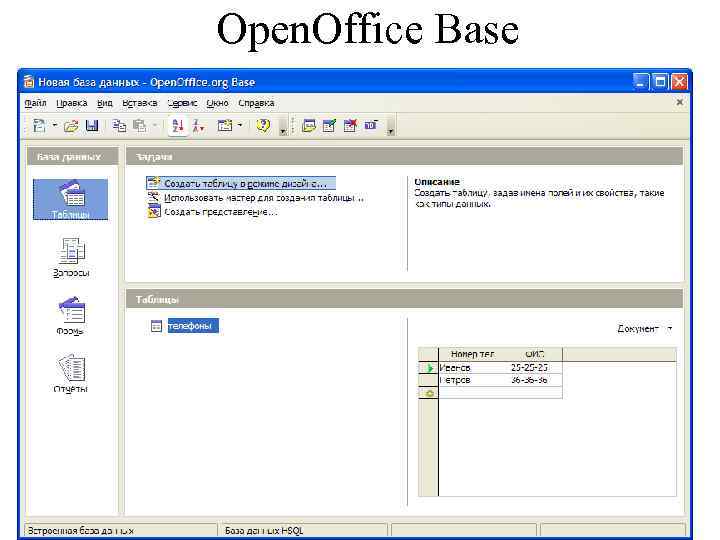This screenshot has height=540, width=720.
Task: Click the Open folder toolbar icon
Action: point(71,126)
